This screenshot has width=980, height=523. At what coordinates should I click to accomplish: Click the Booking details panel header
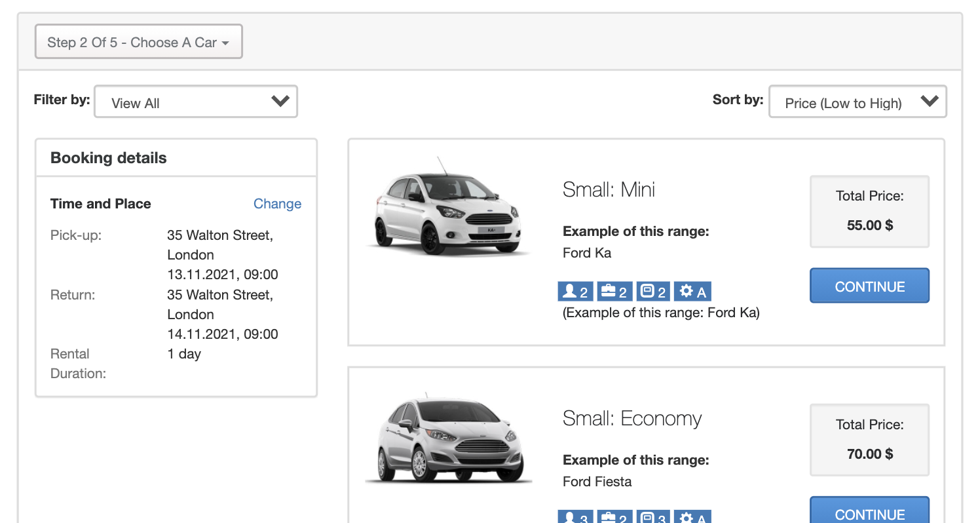tap(108, 157)
